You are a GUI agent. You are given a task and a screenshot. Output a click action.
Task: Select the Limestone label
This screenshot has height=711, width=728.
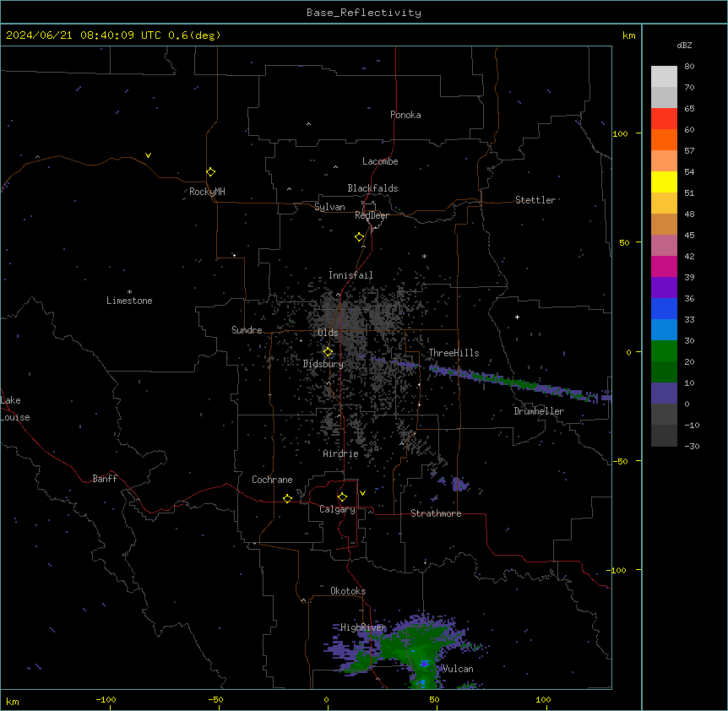click(x=129, y=301)
